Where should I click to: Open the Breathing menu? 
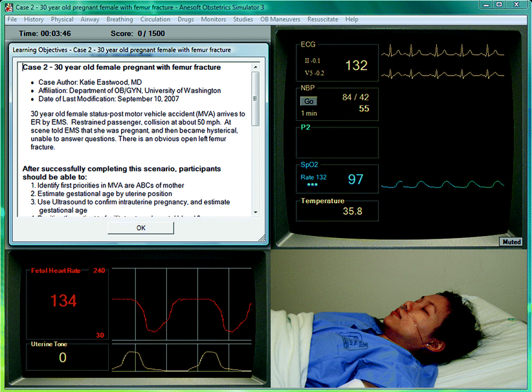(120, 19)
